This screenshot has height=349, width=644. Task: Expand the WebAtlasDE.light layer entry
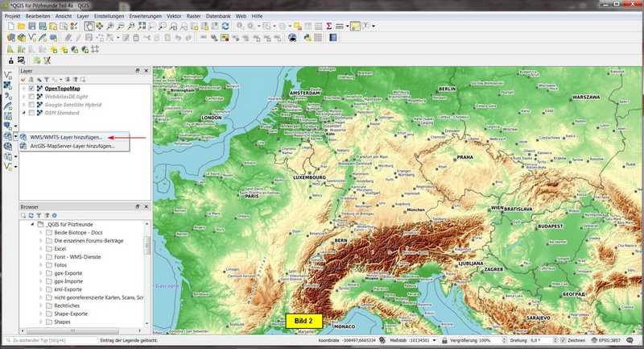pyautogui.click(x=24, y=97)
